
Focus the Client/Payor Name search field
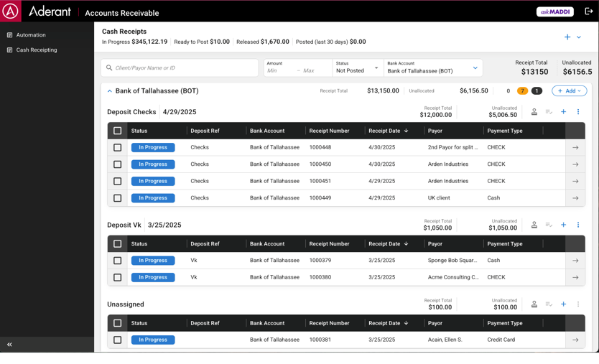tap(180, 67)
